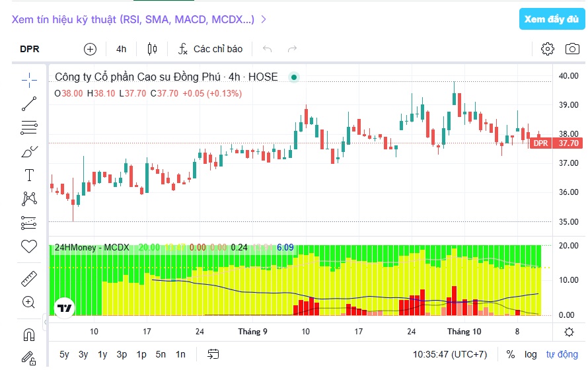Click the heart favorites icon
This screenshot has width=588, height=374.
tap(29, 246)
